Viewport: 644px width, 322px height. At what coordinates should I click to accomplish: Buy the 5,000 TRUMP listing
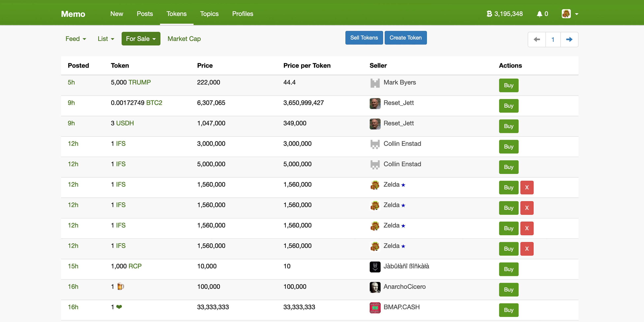pyautogui.click(x=509, y=86)
